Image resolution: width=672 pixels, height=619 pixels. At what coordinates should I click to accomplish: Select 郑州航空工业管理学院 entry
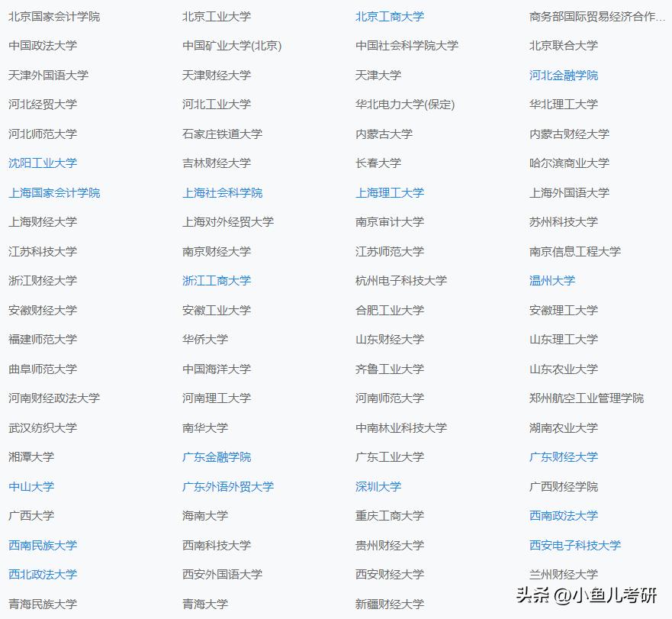[587, 398]
